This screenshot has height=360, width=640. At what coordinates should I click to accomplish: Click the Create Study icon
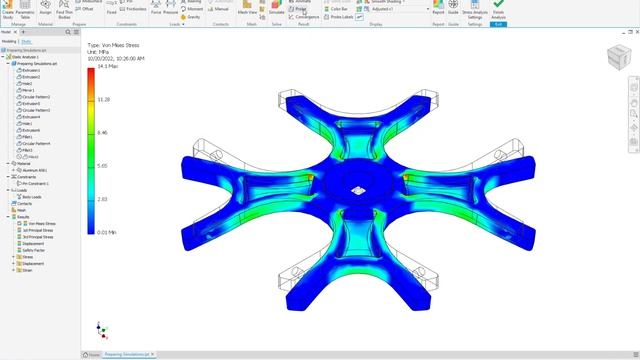pyautogui.click(x=8, y=9)
